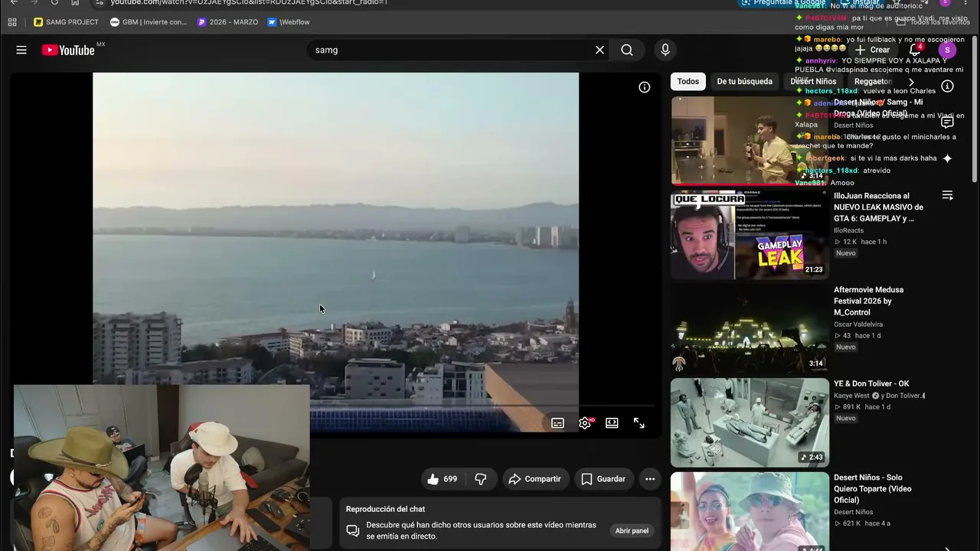This screenshot has height=551, width=980.
Task: Open the YouTube guide hamburger menu
Action: (21, 50)
